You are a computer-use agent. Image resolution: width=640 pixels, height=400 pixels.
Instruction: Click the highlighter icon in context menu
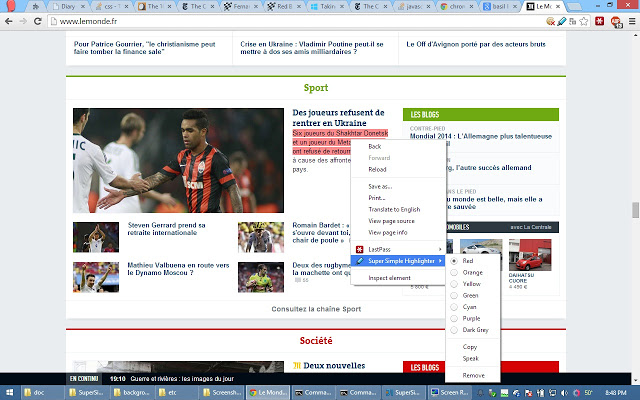tap(360, 261)
